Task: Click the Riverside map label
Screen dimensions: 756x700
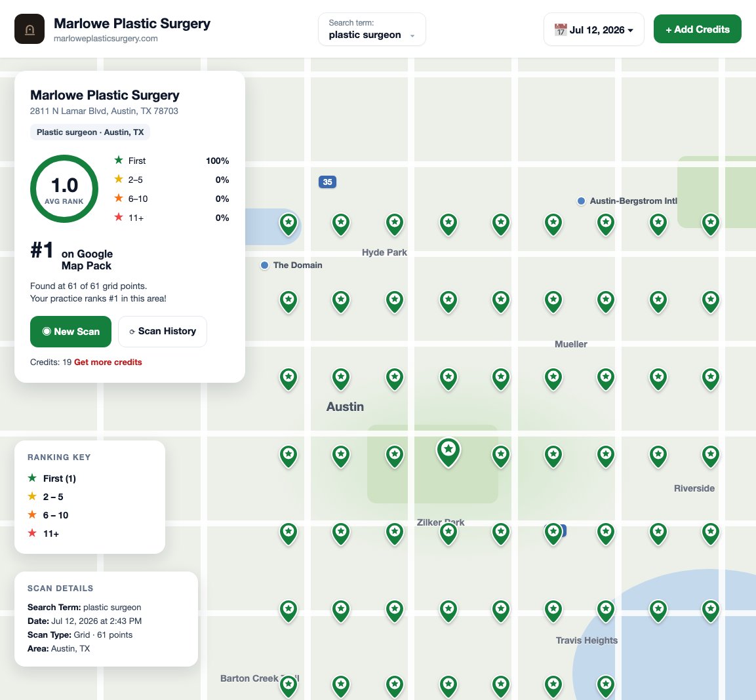Action: 694,488
